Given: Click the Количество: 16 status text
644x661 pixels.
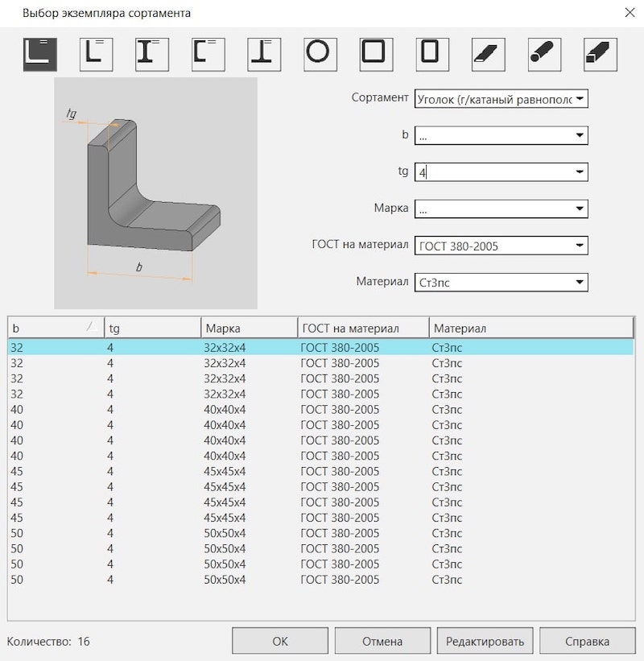Looking at the screenshot, I should click(48, 642).
